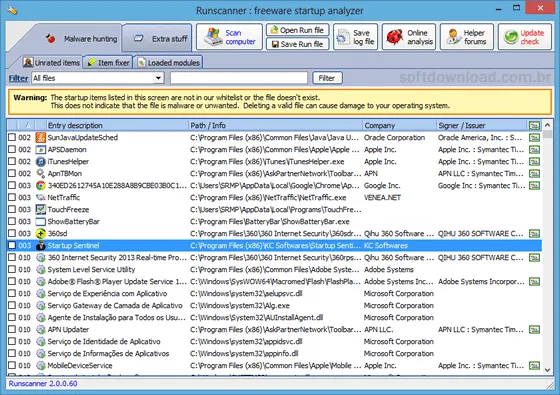Select the ApnTBMon checkbox
Image resolution: width=560 pixels, height=395 pixels.
coord(12,174)
